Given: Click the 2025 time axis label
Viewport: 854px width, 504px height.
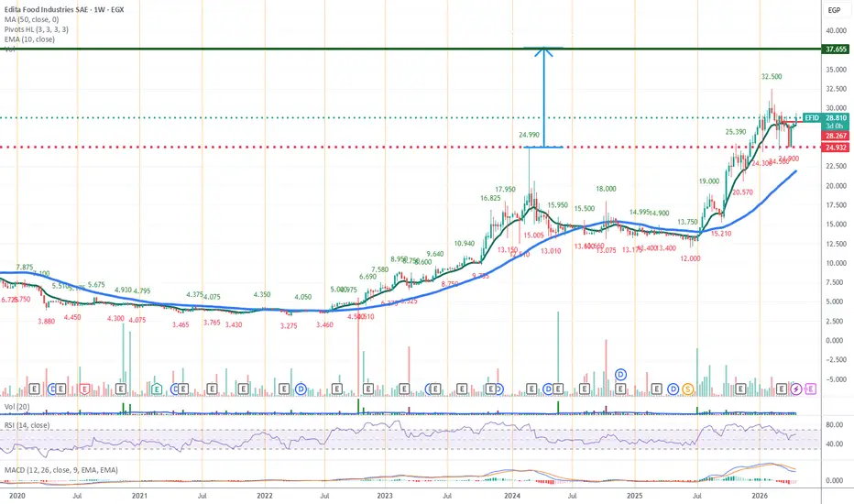Looking at the screenshot, I should [634, 495].
